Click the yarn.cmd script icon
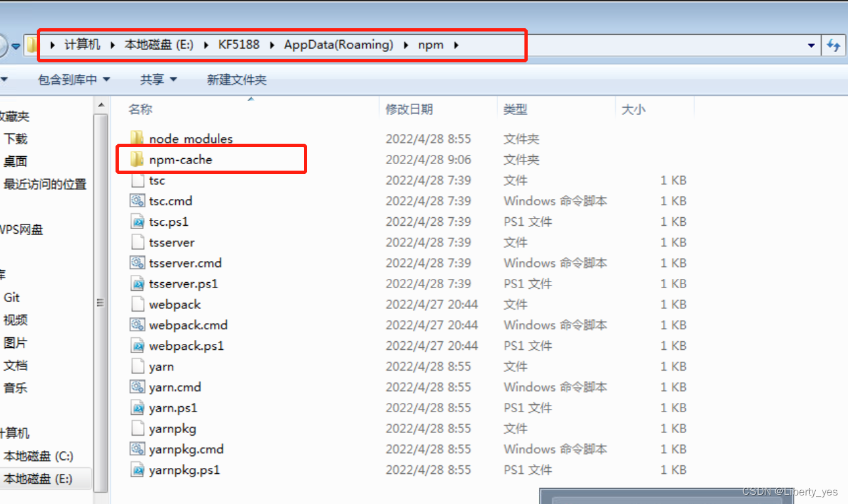This screenshot has height=504, width=848. [x=137, y=387]
